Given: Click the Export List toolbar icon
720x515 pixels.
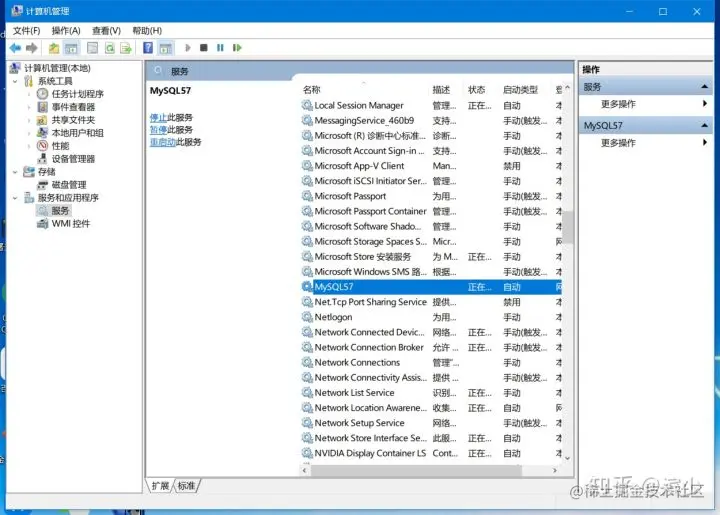Looking at the screenshot, I should pyautogui.click(x=126, y=48).
